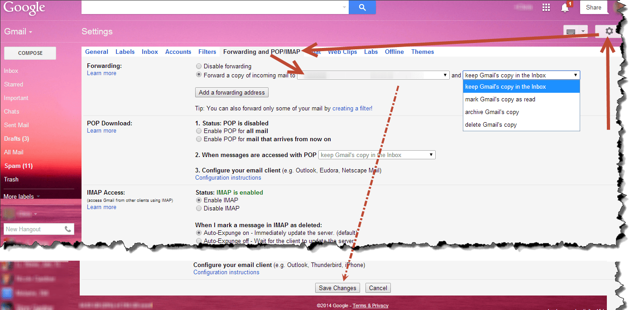This screenshot has width=644, height=310.
Task: Click the blue search magnifier button
Action: [x=362, y=7]
